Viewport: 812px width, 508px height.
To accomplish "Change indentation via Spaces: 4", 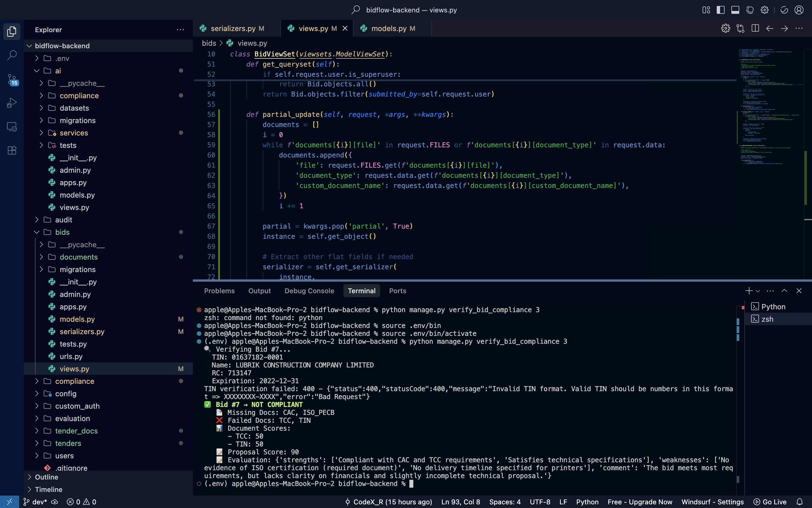I will pyautogui.click(x=505, y=502).
